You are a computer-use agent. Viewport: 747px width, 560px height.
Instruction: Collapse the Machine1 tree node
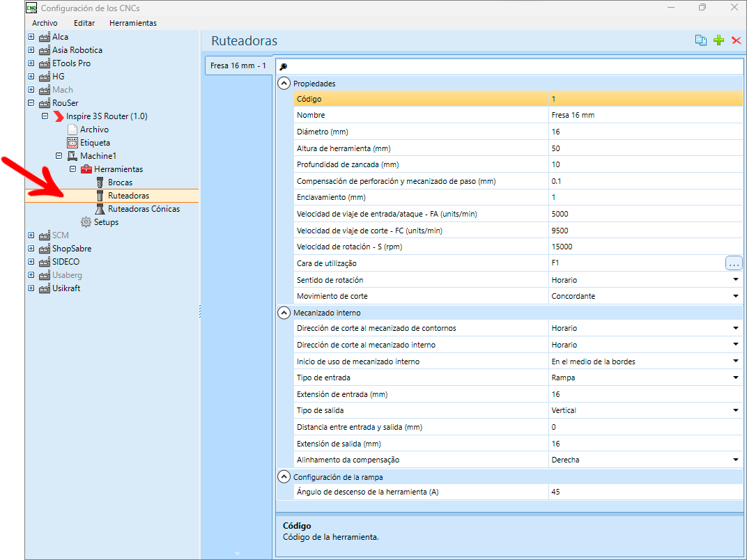point(59,156)
